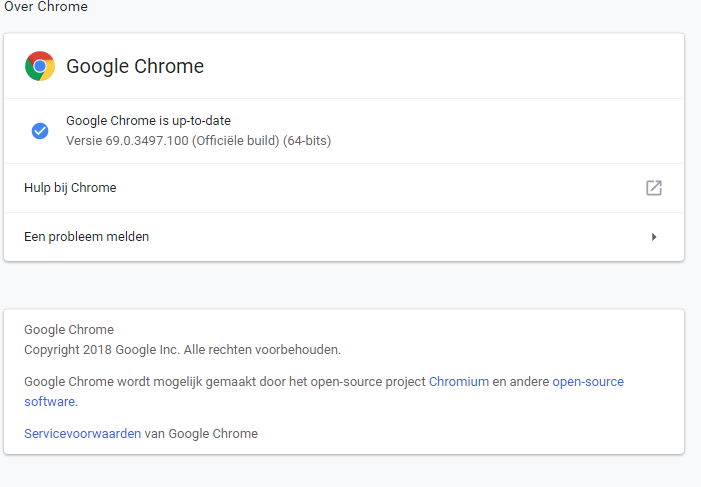Open the Servicevoorwaarden link
This screenshot has height=487, width=701.
click(x=83, y=434)
